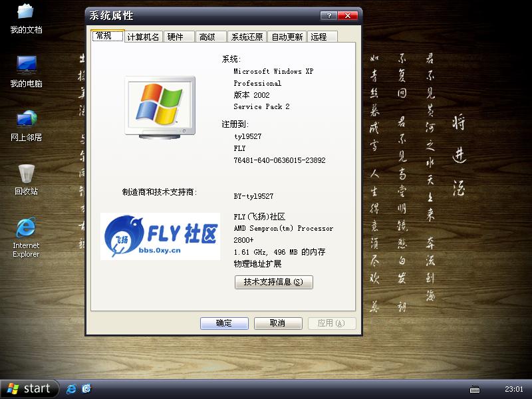
Task: Select the 回收站 recycle bin icon
Action: (x=26, y=180)
